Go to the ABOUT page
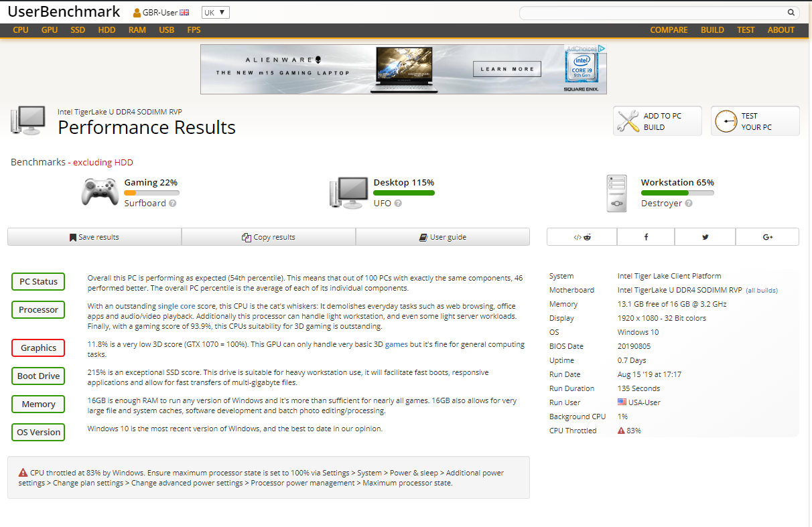 (x=781, y=30)
